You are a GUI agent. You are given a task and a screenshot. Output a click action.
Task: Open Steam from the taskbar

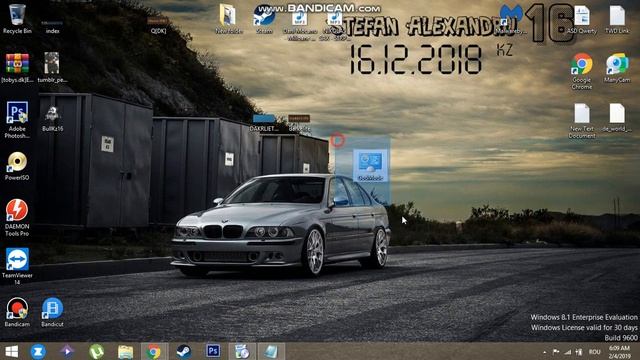click(184, 351)
